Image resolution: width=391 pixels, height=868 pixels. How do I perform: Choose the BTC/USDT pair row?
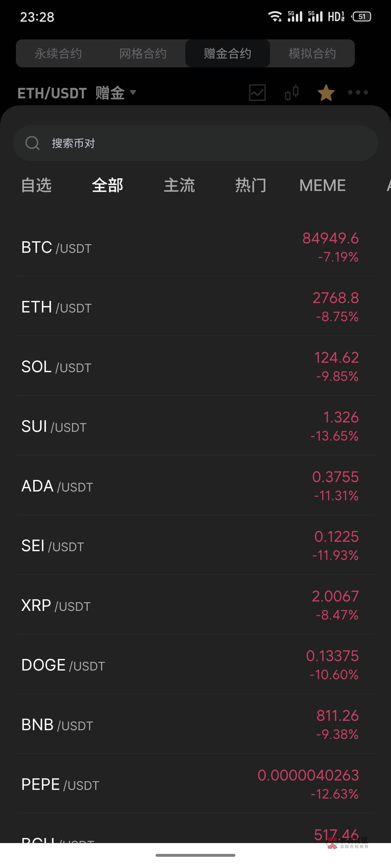pyautogui.click(x=195, y=248)
